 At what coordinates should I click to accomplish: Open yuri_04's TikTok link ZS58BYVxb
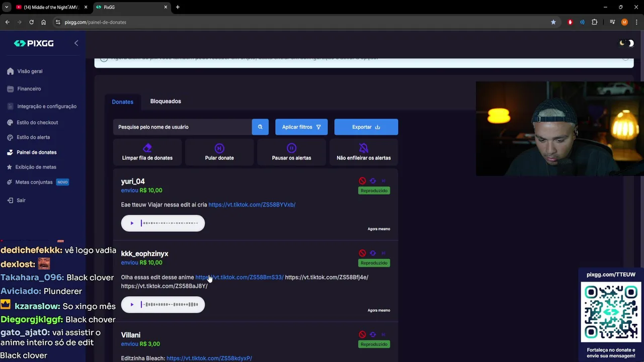[x=252, y=205]
